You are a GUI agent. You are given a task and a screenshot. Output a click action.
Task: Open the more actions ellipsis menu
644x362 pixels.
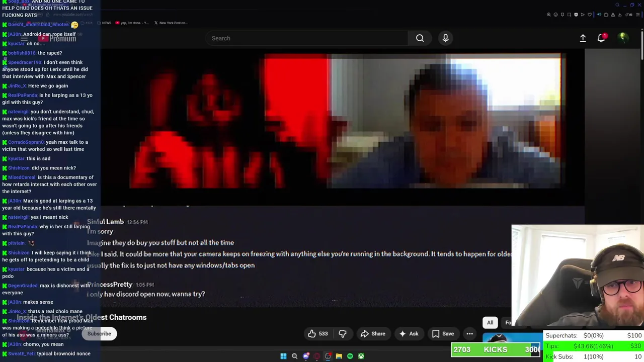coord(469,334)
